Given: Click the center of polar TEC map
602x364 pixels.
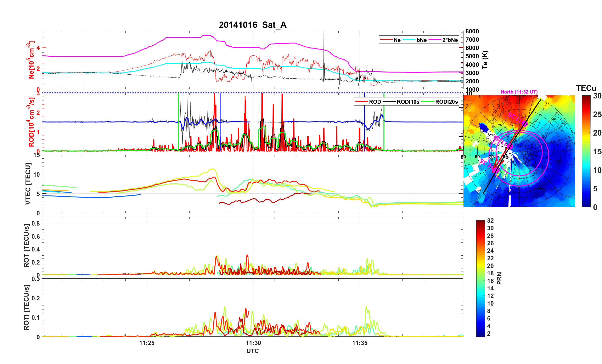Looking at the screenshot, I should pos(519,151).
